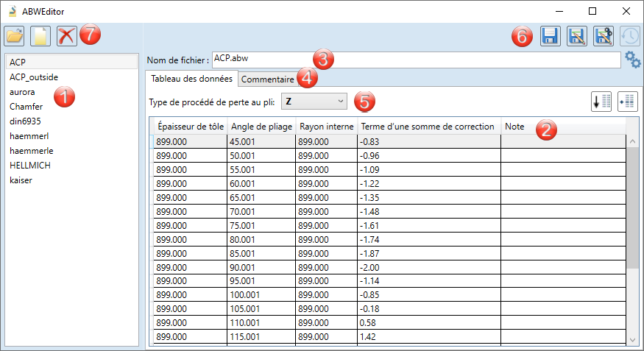
Task: Delete file using the red X icon
Action: click(x=66, y=36)
